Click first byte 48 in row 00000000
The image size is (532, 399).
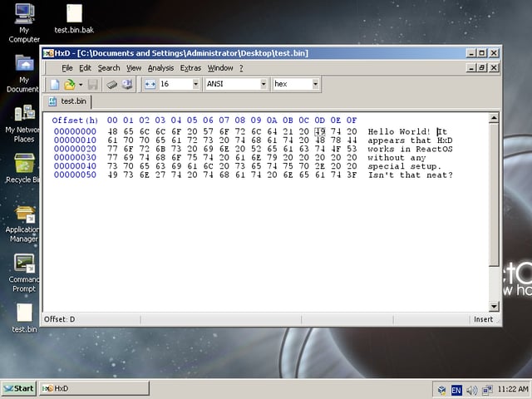[112, 131]
